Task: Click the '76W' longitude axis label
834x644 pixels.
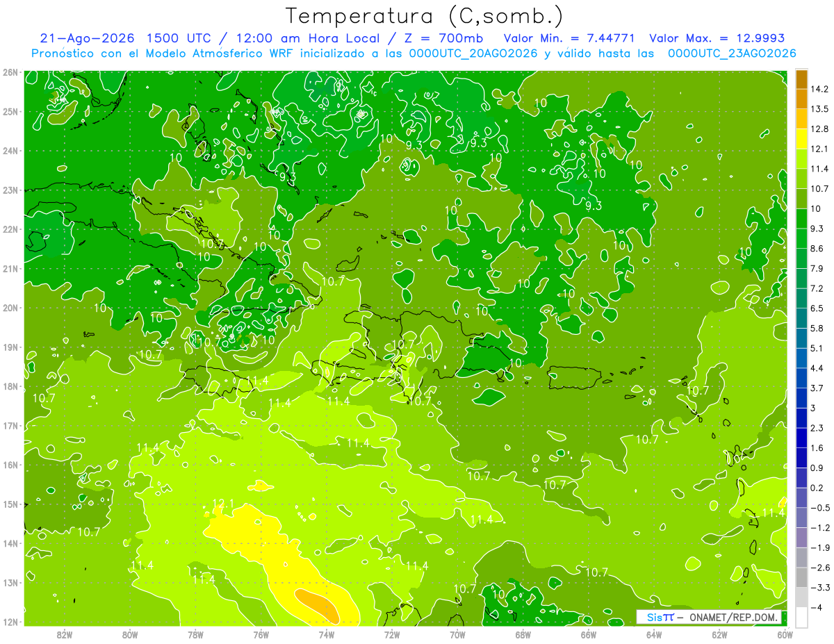Action: point(261,634)
